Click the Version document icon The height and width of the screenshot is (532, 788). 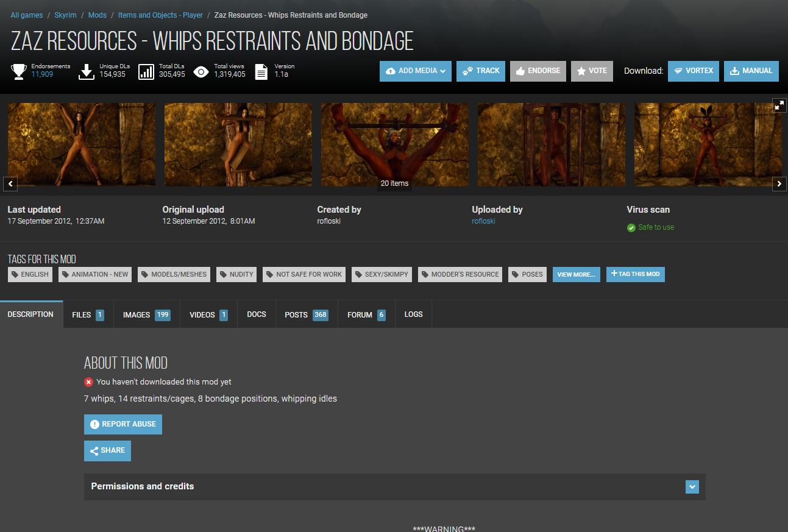coord(261,71)
